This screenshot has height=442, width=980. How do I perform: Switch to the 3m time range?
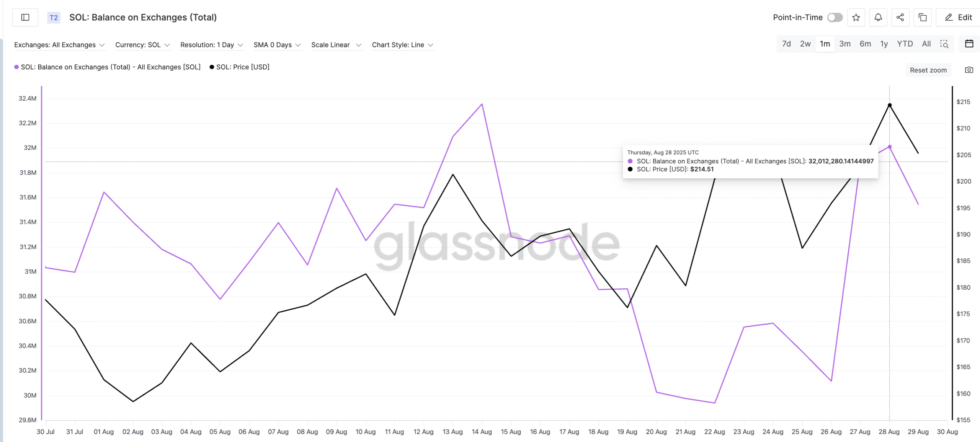coord(845,44)
